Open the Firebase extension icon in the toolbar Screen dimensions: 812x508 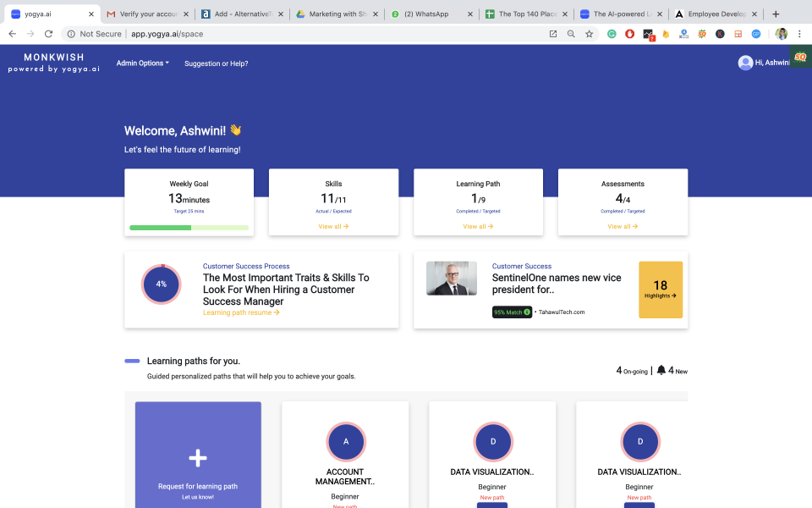coord(666,34)
